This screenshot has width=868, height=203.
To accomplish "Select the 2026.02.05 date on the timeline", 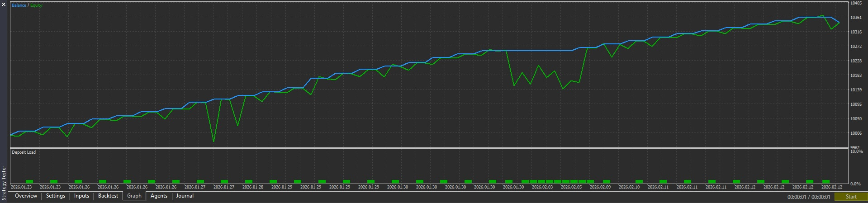I will click(x=571, y=187).
